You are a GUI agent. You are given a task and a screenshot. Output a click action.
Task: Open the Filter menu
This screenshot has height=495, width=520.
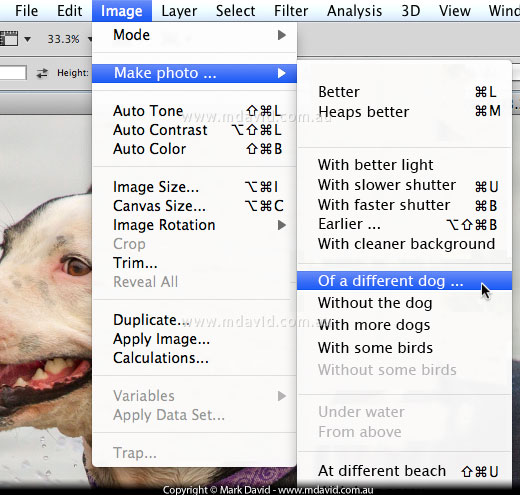tap(291, 11)
